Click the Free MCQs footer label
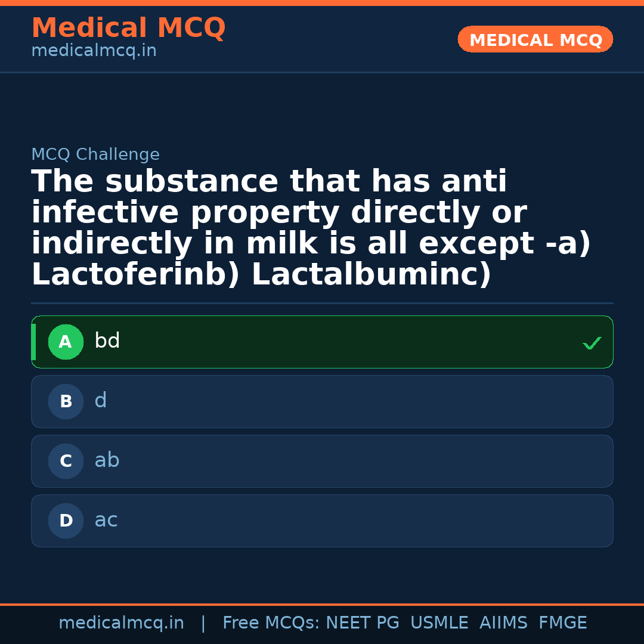Image resolution: width=644 pixels, height=644 pixels. (x=271, y=623)
